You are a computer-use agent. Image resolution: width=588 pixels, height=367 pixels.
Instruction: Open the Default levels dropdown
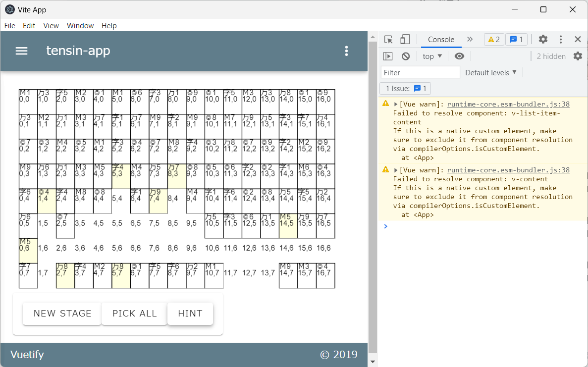click(491, 72)
